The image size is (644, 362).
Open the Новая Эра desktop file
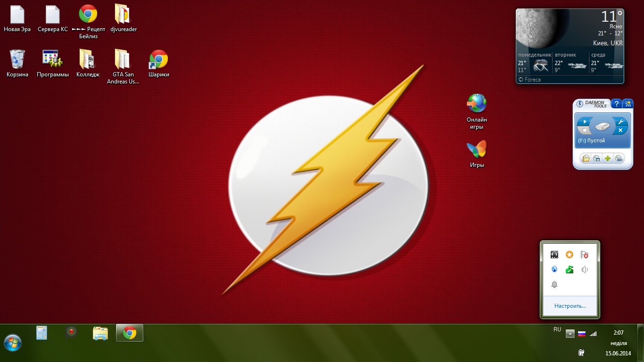pos(17,19)
